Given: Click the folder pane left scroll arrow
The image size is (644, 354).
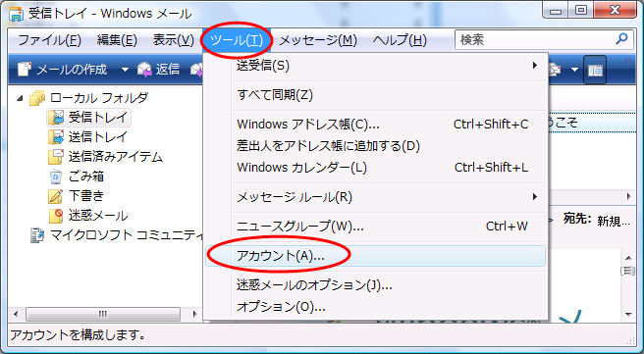Looking at the screenshot, I should pos(16,315).
